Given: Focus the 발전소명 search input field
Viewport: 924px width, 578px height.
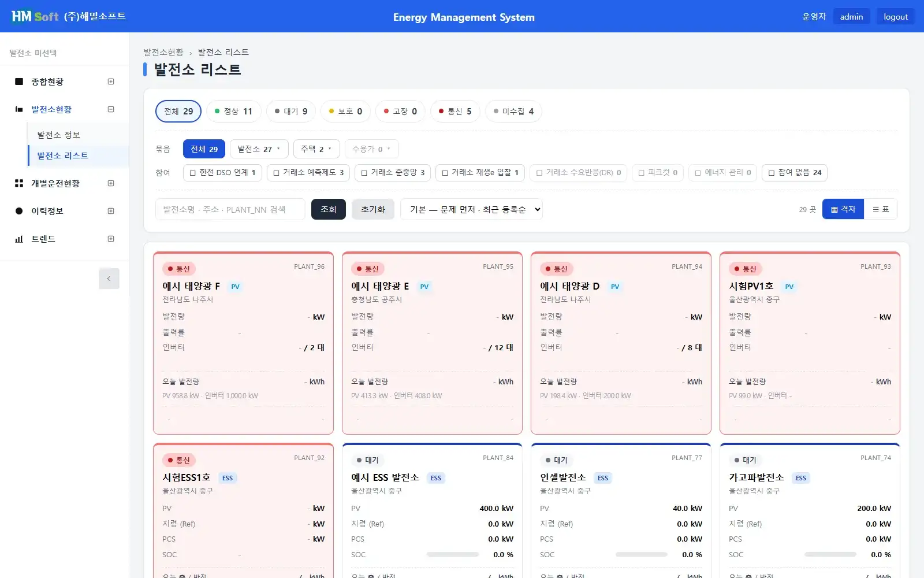Looking at the screenshot, I should click(230, 209).
